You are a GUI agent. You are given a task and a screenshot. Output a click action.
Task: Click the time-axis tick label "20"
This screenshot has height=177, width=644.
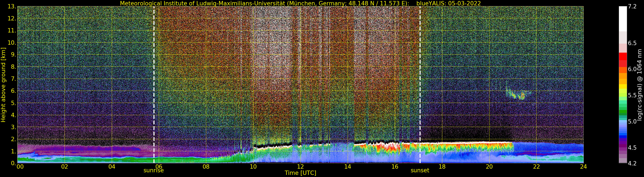(489, 167)
